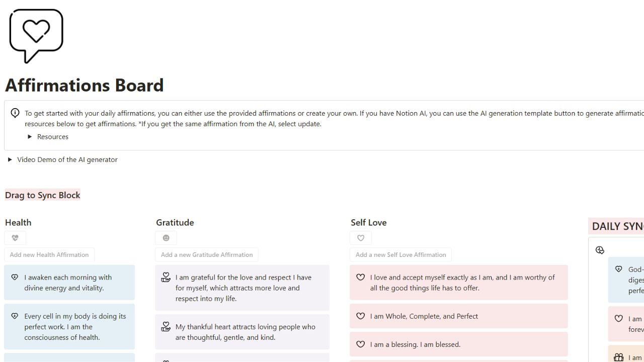Click Add a new Self Love Affirmation button
The image size is (644, 362).
pos(400,254)
